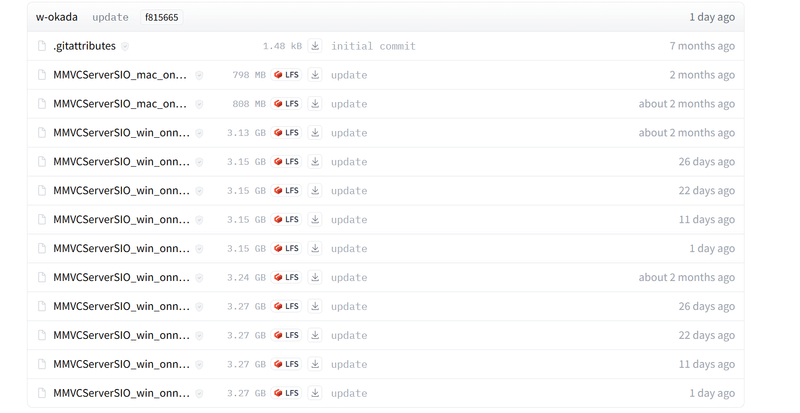Click the security scan icon beside .gitattributes

(x=125, y=46)
